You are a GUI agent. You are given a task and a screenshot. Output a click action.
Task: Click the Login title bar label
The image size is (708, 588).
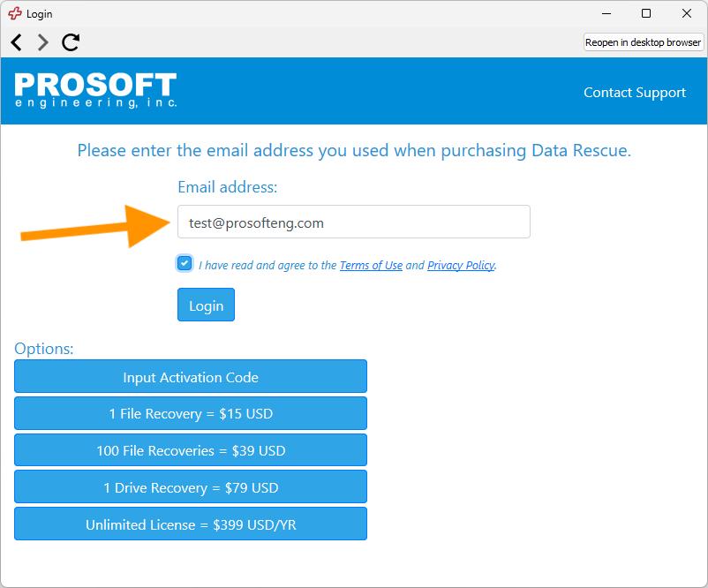pyautogui.click(x=39, y=13)
